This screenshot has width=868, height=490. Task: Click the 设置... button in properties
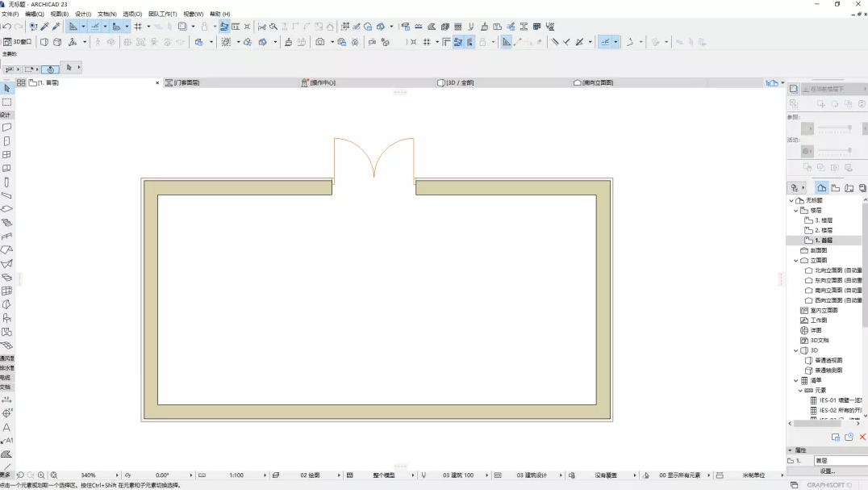coord(827,471)
